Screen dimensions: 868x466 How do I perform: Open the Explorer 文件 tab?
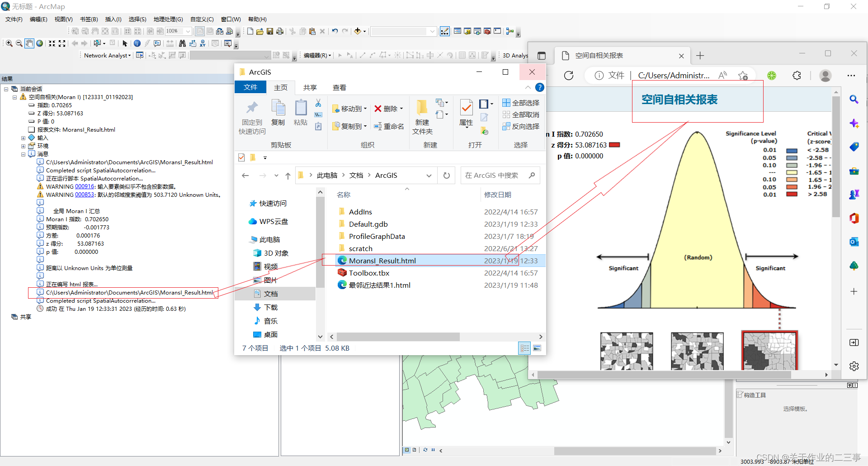coord(250,87)
